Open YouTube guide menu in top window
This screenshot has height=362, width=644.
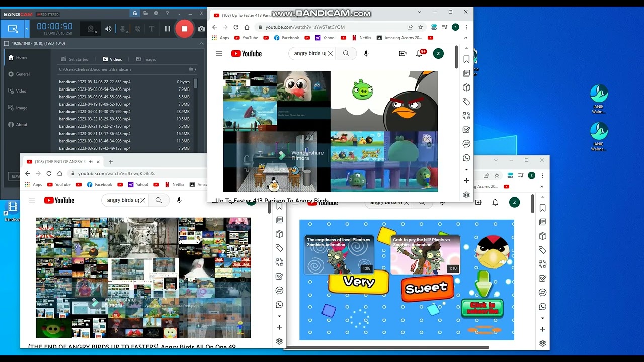(219, 53)
